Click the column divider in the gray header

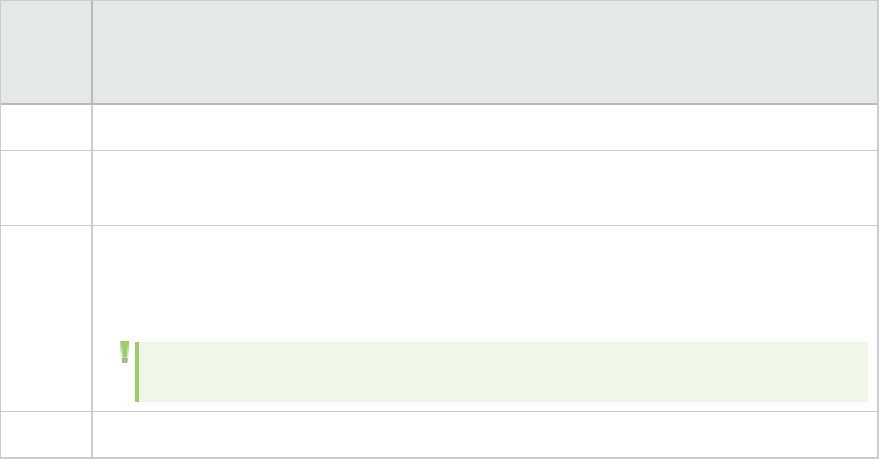click(x=91, y=52)
